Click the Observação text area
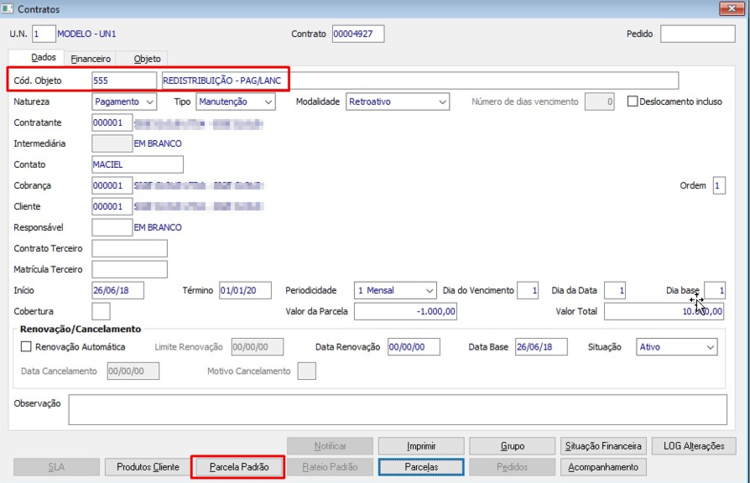Image resolution: width=750 pixels, height=483 pixels. coord(397,409)
